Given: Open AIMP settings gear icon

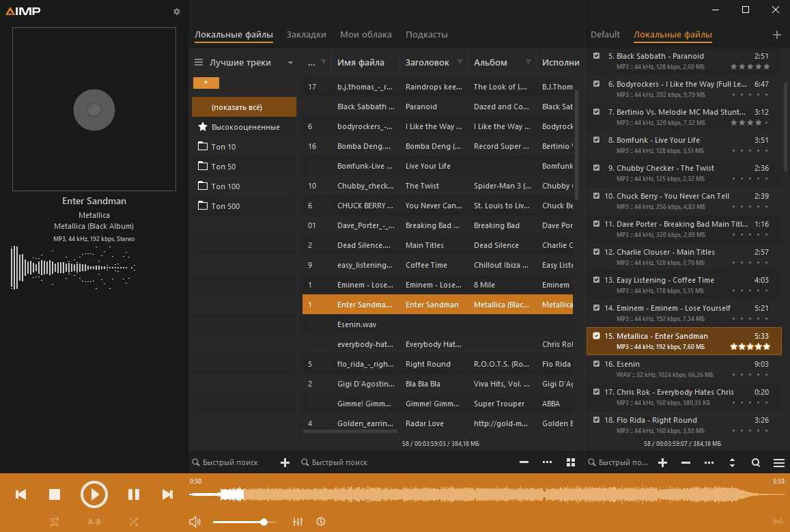Looking at the screenshot, I should pos(176,12).
